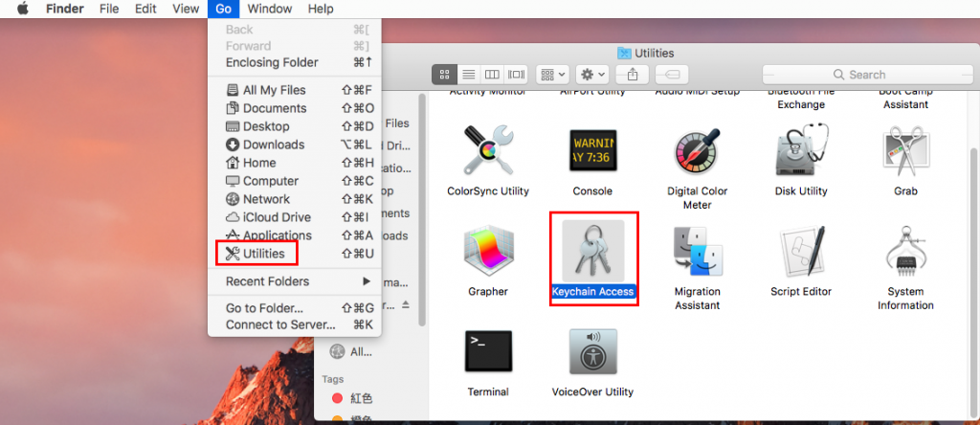Image resolution: width=980 pixels, height=425 pixels.
Task: Select the Migration Assistant icon
Action: (697, 251)
